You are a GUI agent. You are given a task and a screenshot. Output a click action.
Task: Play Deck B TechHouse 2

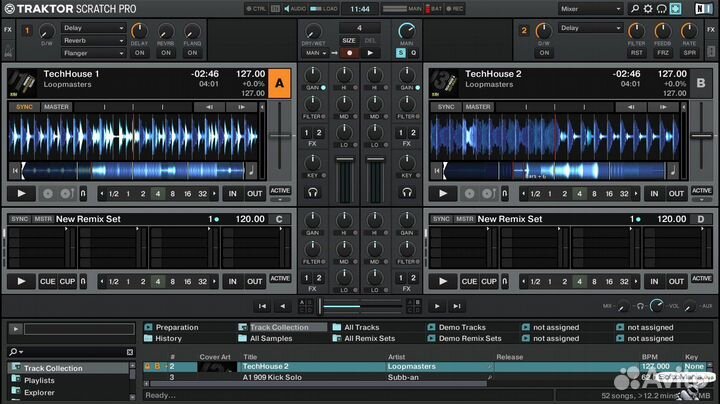pos(443,193)
